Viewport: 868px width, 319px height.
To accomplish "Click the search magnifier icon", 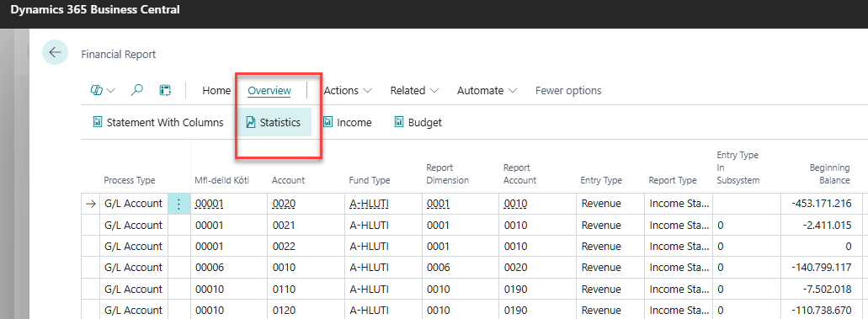I will (x=136, y=90).
